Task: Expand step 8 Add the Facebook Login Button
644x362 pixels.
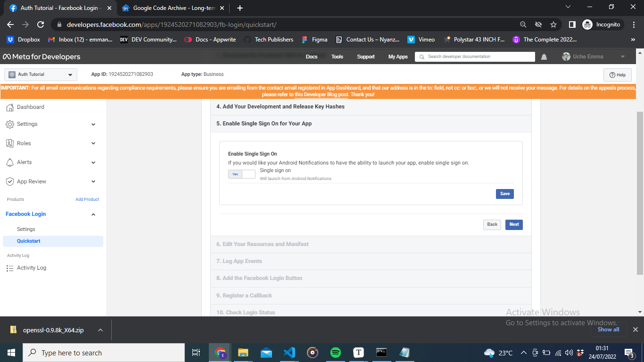Action: [371, 278]
